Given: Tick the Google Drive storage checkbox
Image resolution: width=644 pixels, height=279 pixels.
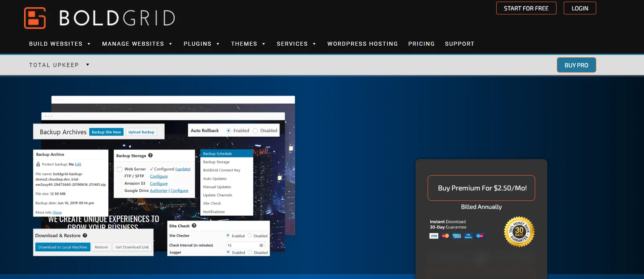Looking at the screenshot, I should (x=120, y=191).
